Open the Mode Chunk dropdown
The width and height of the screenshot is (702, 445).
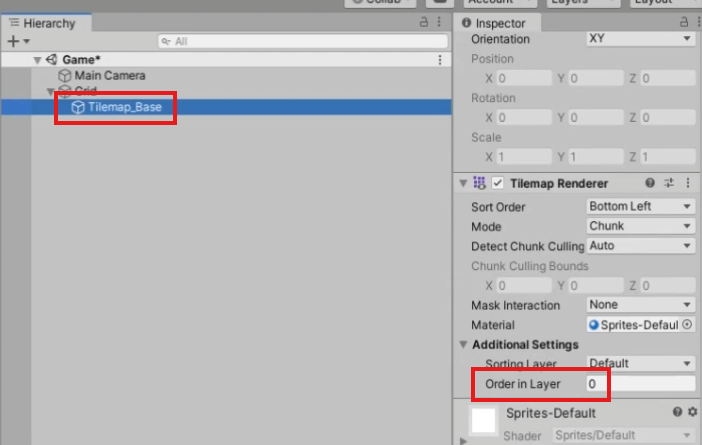tap(640, 226)
